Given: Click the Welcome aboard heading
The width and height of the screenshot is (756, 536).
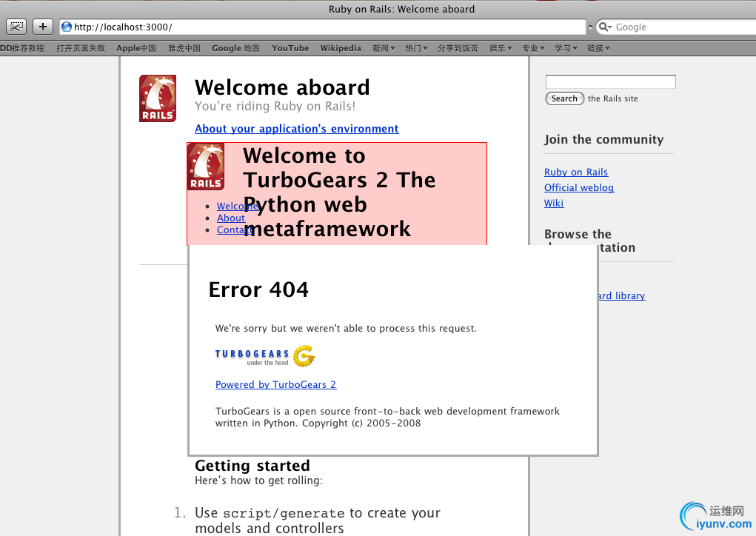Looking at the screenshot, I should click(x=282, y=87).
